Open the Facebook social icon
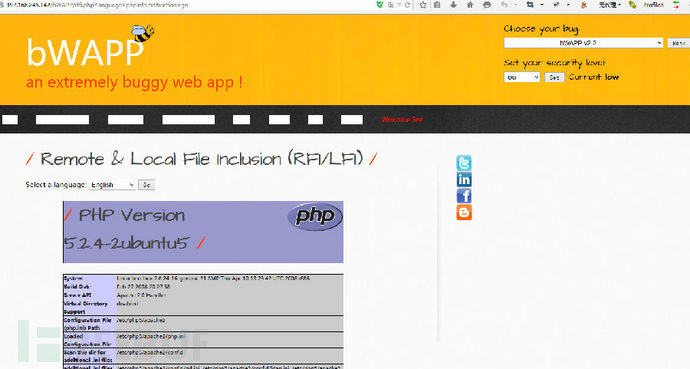This screenshot has height=369, width=690. [464, 196]
